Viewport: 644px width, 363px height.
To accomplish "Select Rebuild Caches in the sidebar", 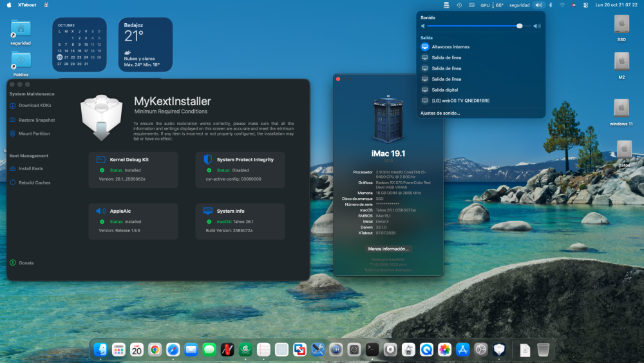I will tap(30, 182).
